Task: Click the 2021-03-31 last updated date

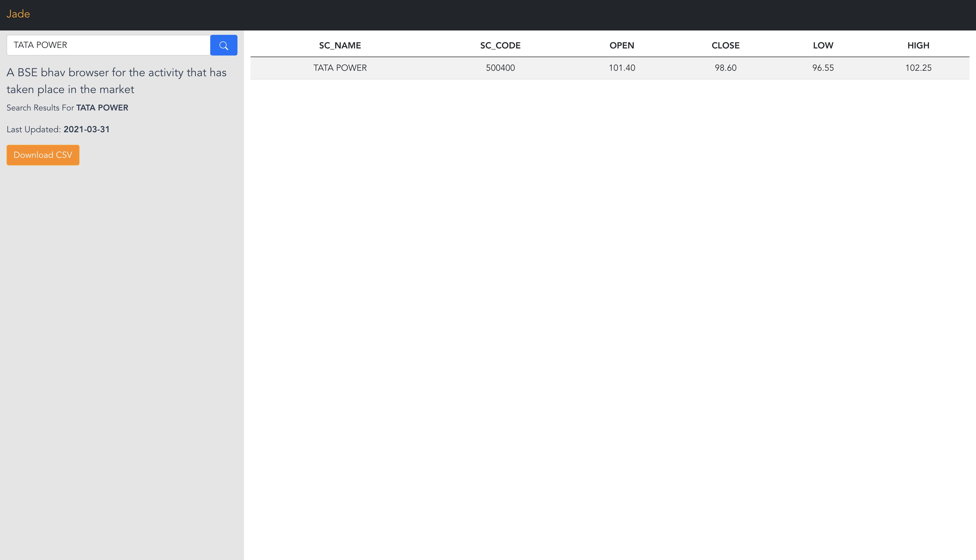Action: (87, 130)
